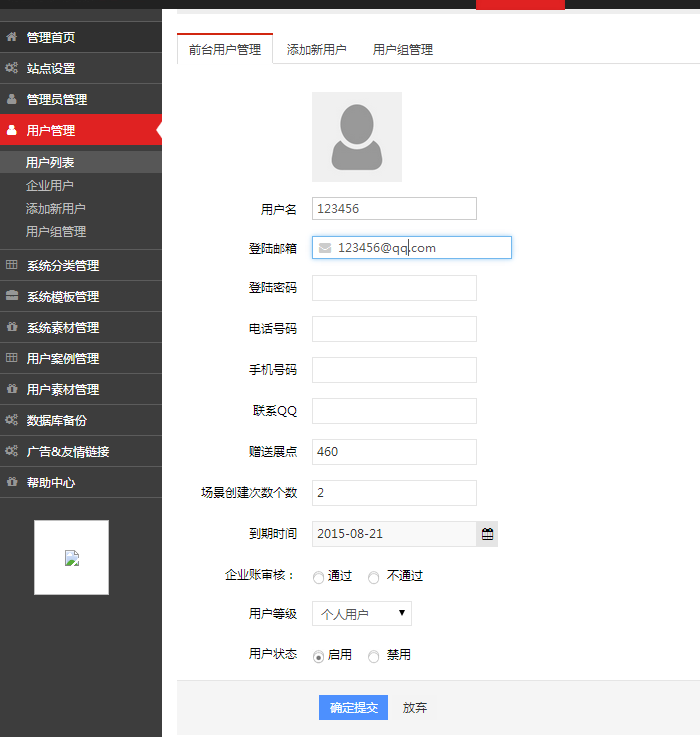Open 广告&友情链接 in the sidebar
Image resolution: width=700 pixels, height=737 pixels.
coord(81,451)
